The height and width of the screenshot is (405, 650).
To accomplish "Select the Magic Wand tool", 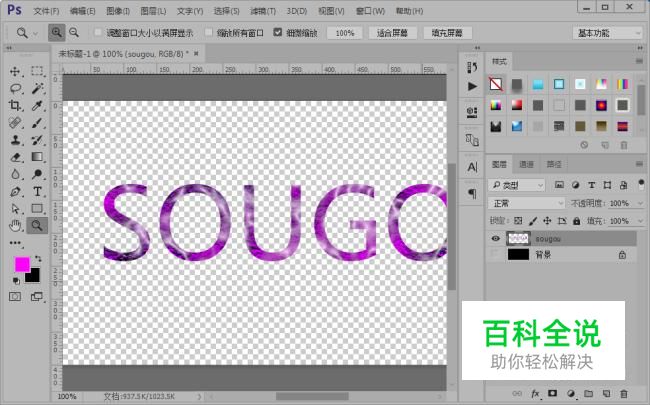I will tap(37, 88).
